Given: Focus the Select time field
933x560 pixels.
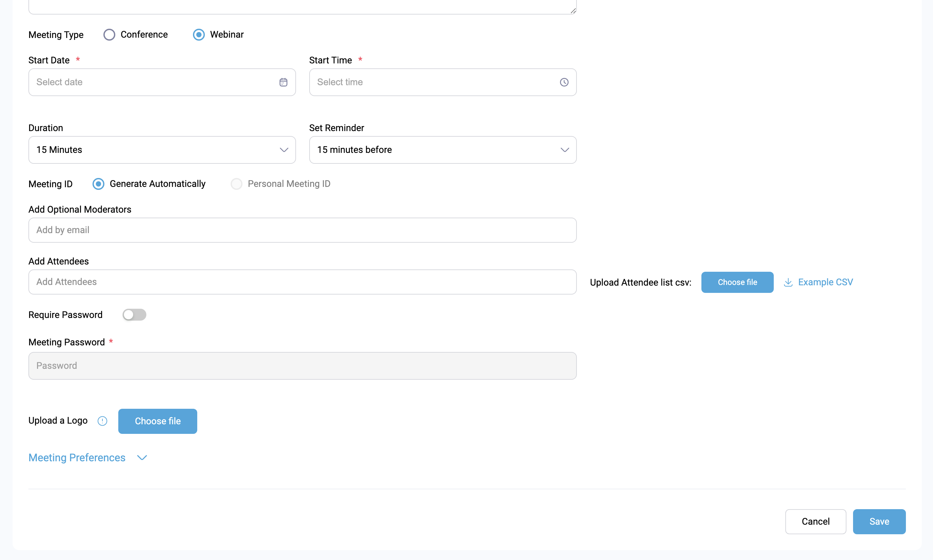Looking at the screenshot, I should (x=442, y=82).
